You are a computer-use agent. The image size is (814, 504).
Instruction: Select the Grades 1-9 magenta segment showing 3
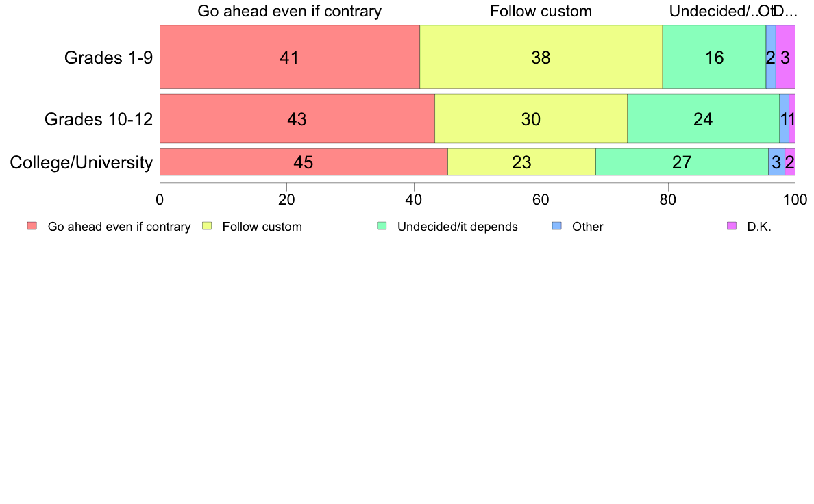pyautogui.click(x=785, y=57)
